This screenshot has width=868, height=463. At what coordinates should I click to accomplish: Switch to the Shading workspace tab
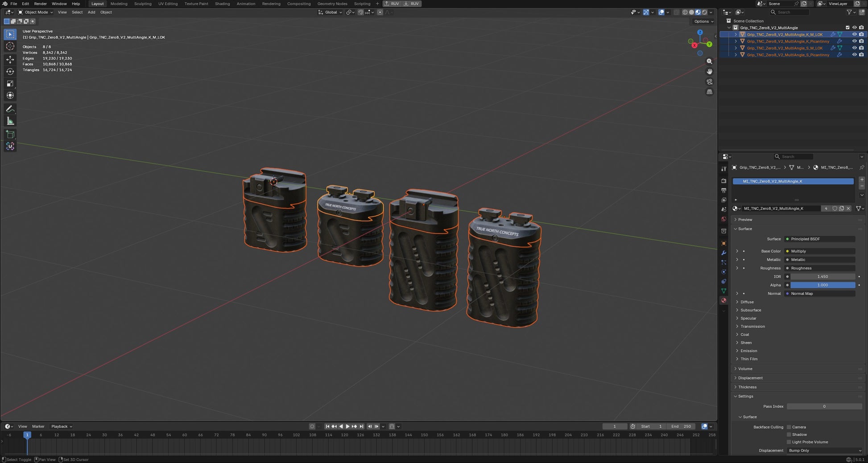222,4
